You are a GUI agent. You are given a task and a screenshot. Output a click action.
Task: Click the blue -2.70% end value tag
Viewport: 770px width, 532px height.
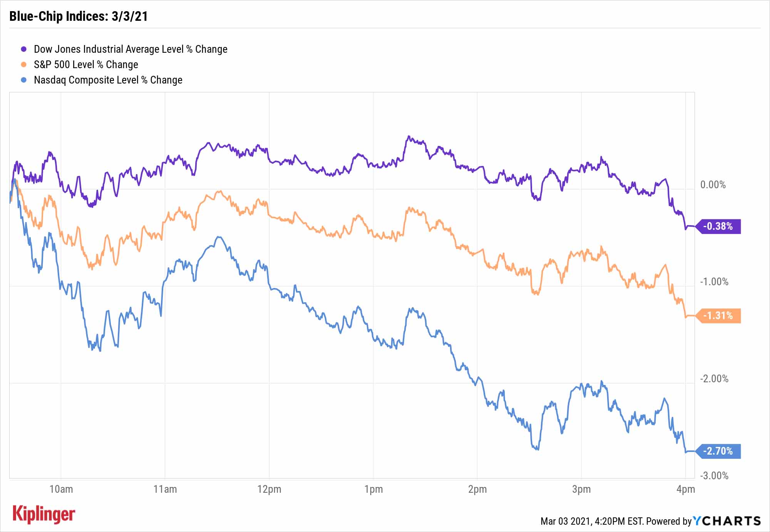[x=718, y=451]
